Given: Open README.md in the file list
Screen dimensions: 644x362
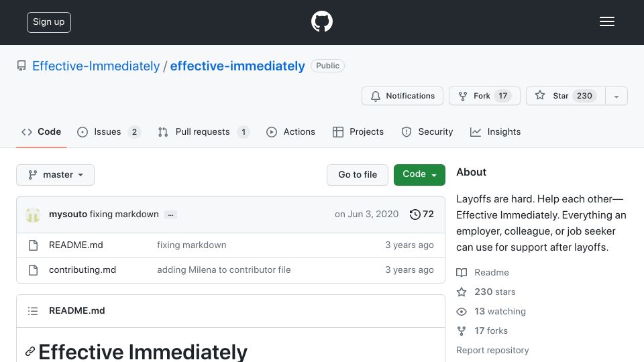Looking at the screenshot, I should point(76,245).
